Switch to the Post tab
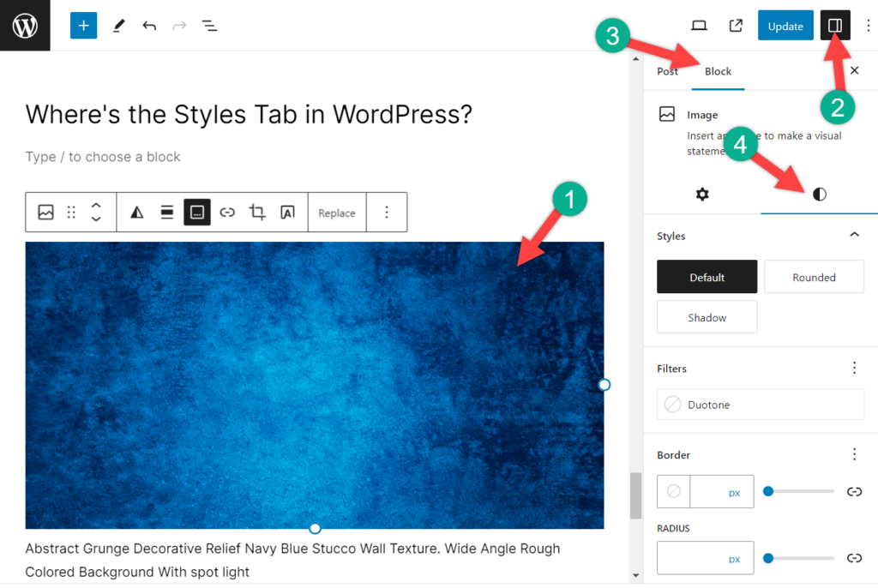The image size is (878, 588). (x=667, y=71)
